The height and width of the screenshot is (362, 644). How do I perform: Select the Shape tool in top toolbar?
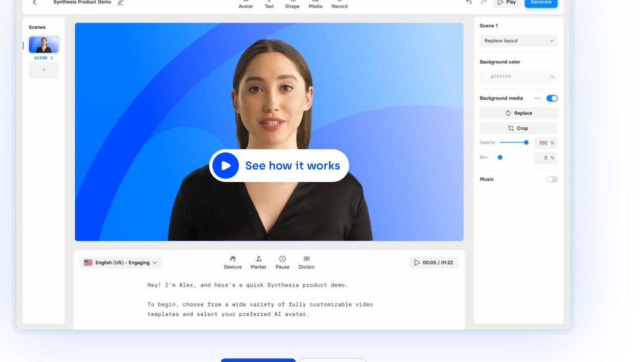tap(292, 5)
